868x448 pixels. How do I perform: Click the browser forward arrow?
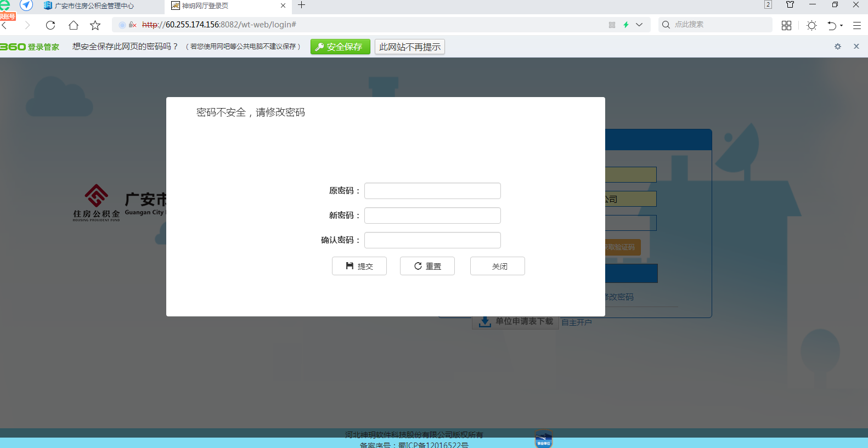[27, 25]
